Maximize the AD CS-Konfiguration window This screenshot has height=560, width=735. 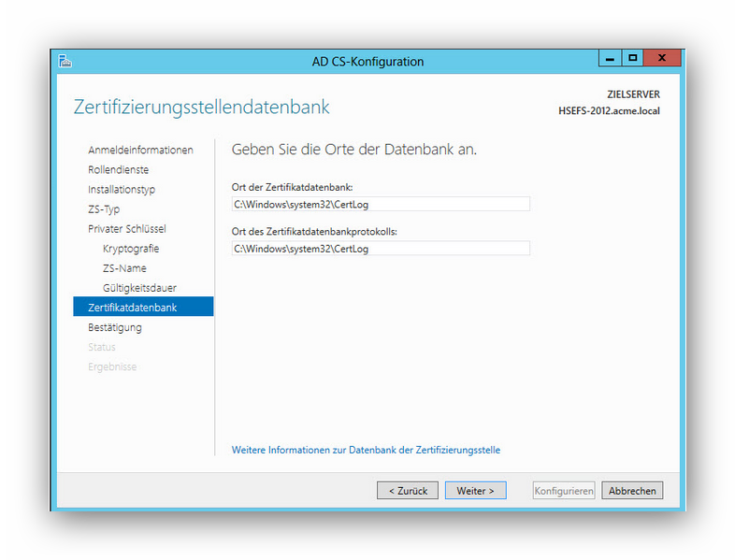[x=633, y=59]
